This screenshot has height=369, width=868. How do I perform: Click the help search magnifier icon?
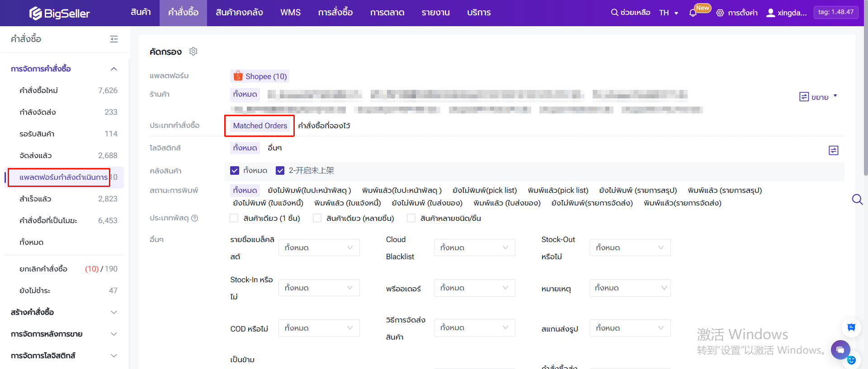tap(614, 13)
